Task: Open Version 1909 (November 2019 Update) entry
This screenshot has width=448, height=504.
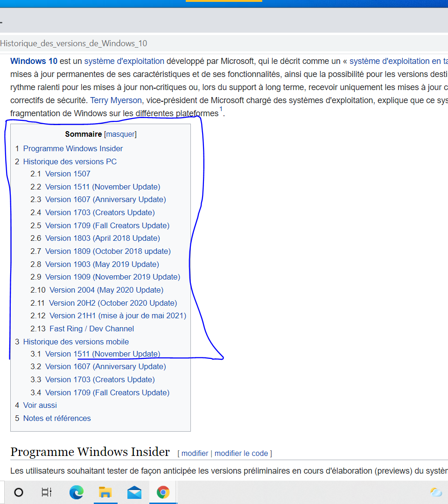Action: 112,277
